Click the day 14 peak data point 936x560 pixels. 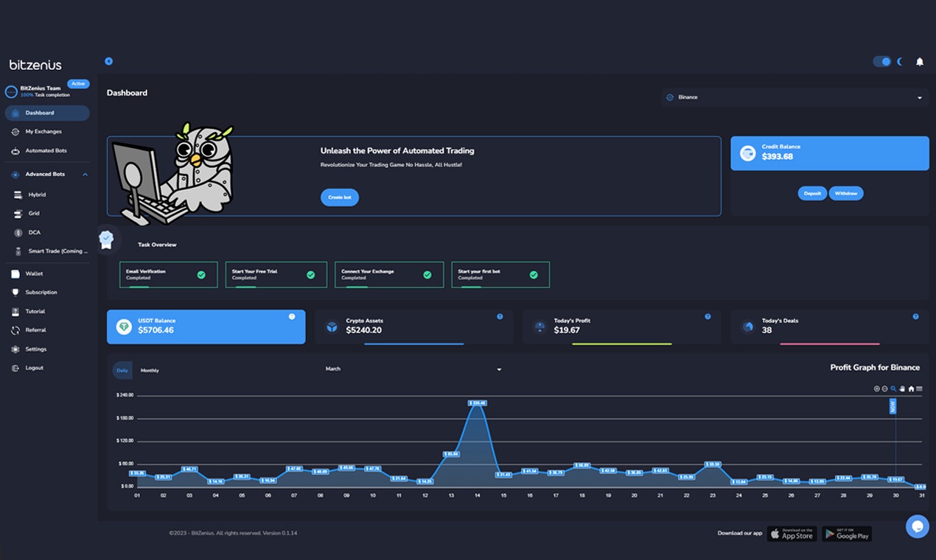tap(478, 403)
